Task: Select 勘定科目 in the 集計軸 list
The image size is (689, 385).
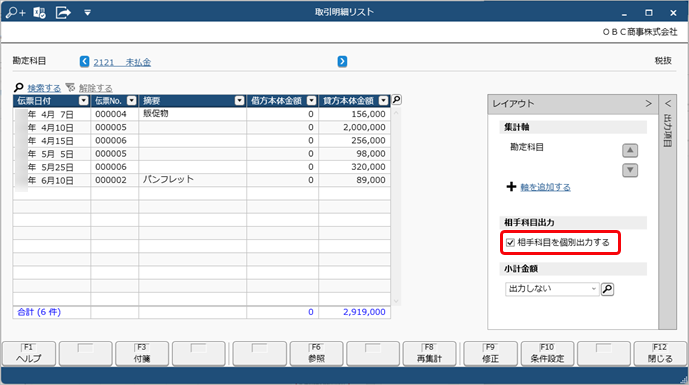Action: 527,147
